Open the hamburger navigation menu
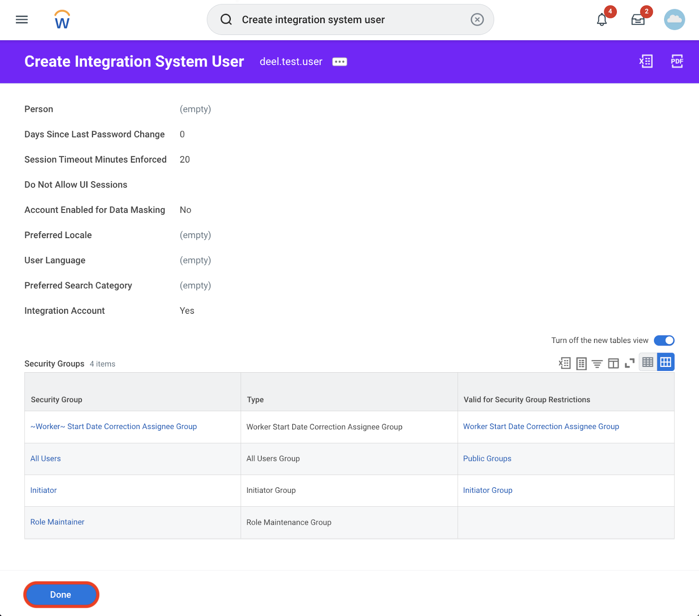 [22, 20]
